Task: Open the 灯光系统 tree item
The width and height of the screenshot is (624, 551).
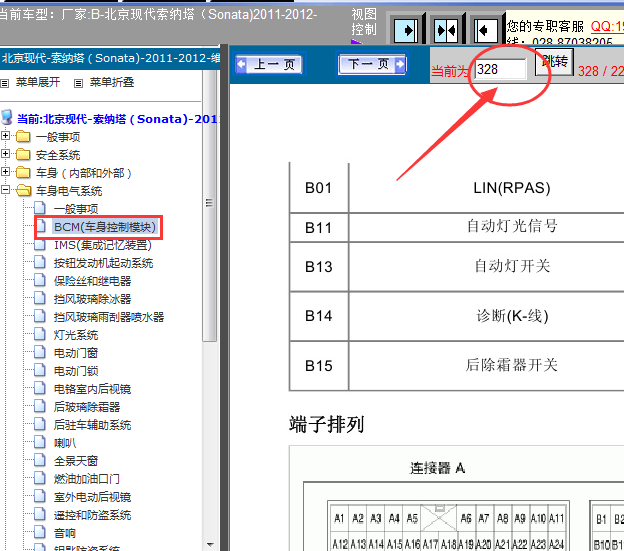Action: point(76,335)
